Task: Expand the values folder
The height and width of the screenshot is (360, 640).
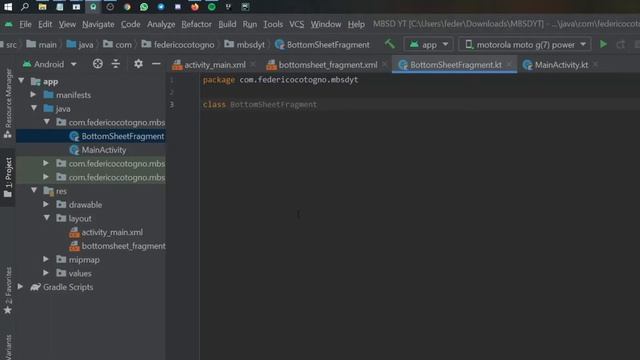Action: (46, 273)
